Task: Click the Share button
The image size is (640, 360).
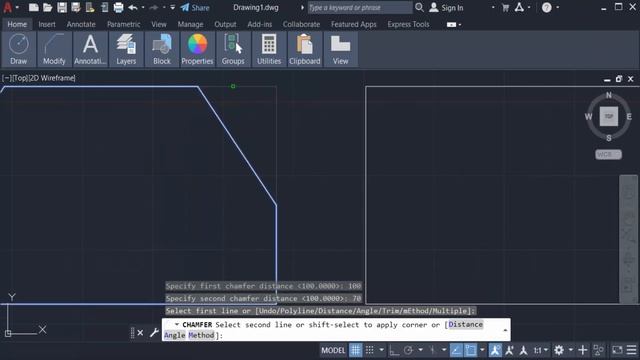Action: tap(195, 7)
